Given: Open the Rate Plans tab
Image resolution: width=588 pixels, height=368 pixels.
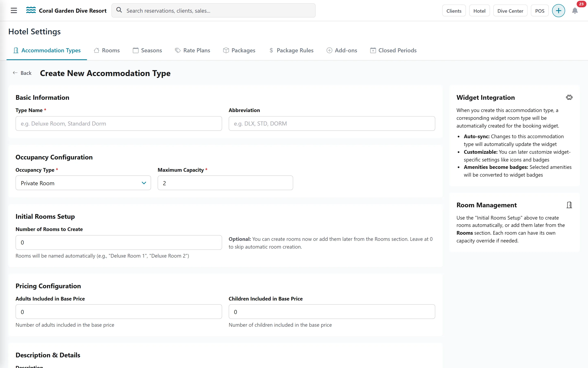Looking at the screenshot, I should coord(193,50).
